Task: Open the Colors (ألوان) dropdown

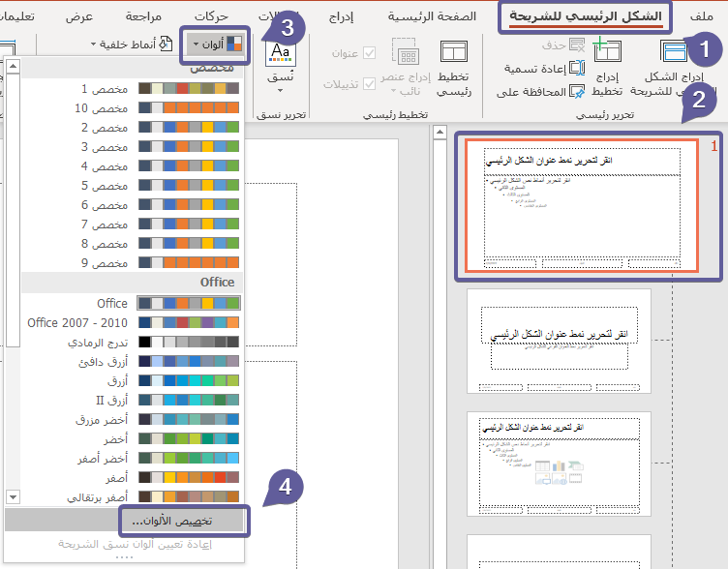Action: [x=215, y=45]
